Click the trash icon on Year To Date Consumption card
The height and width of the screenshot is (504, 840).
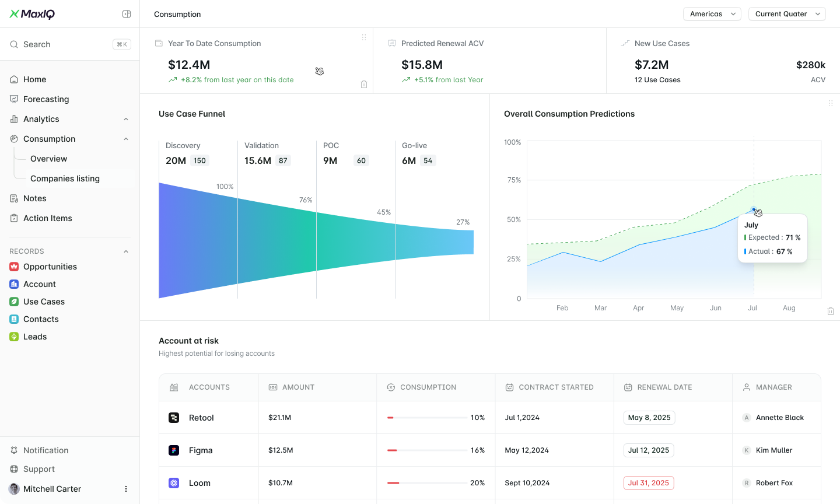(x=364, y=84)
